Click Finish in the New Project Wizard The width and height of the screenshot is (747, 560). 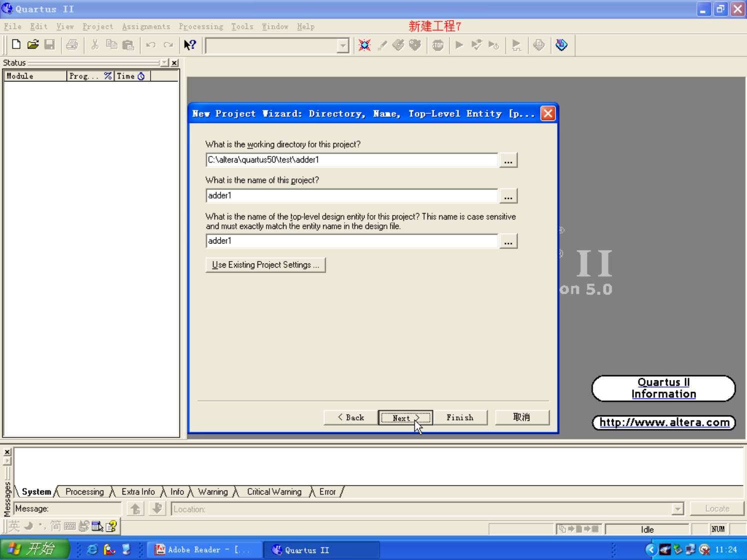click(x=460, y=417)
